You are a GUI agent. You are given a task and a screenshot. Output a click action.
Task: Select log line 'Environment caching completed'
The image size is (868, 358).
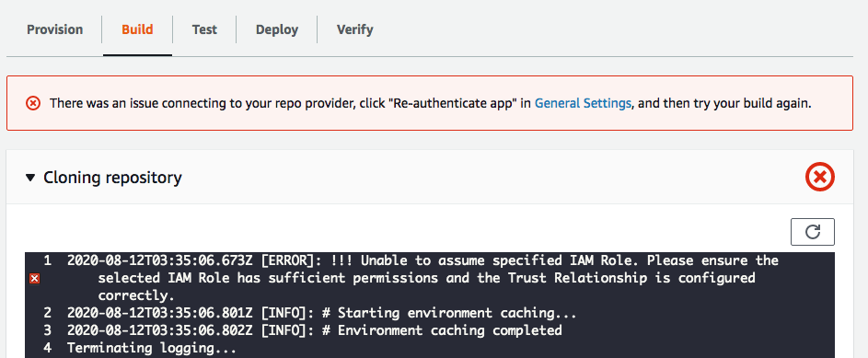click(315, 331)
